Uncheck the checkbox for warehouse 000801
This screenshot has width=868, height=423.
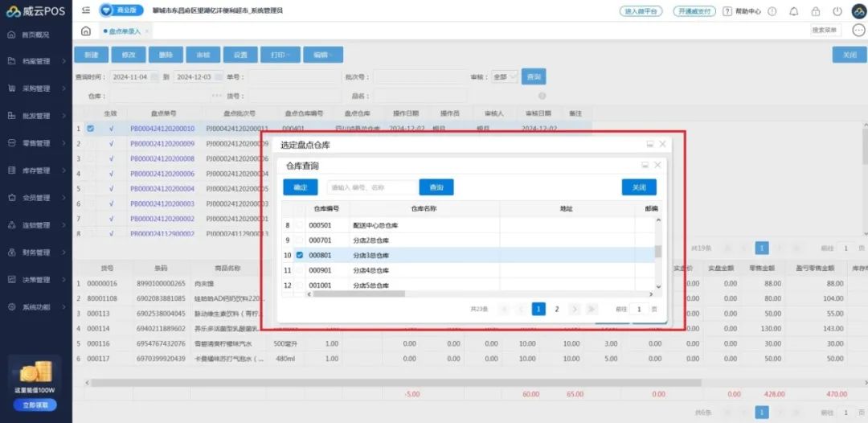pos(299,255)
